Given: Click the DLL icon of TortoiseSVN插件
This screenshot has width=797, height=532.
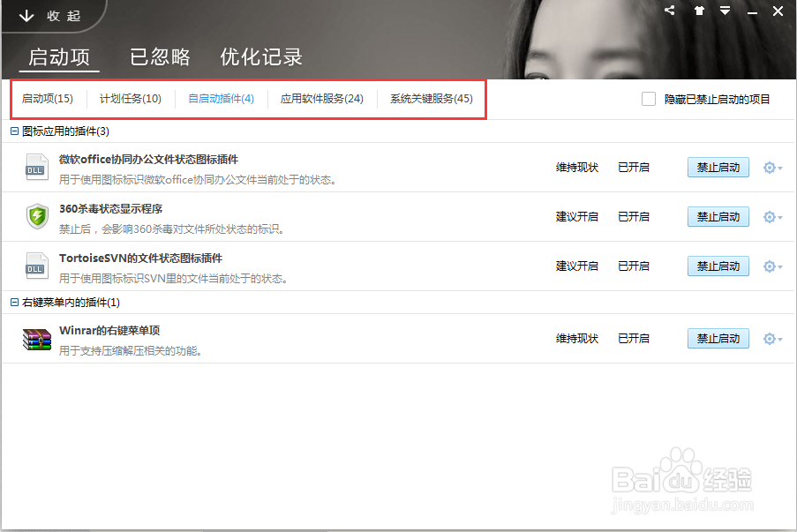Looking at the screenshot, I should click(x=37, y=266).
